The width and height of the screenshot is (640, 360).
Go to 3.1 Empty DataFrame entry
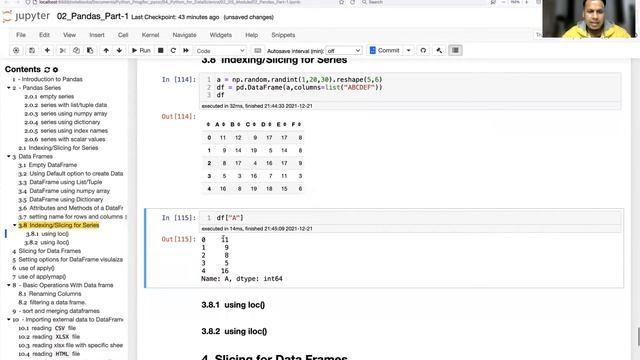(x=47, y=165)
